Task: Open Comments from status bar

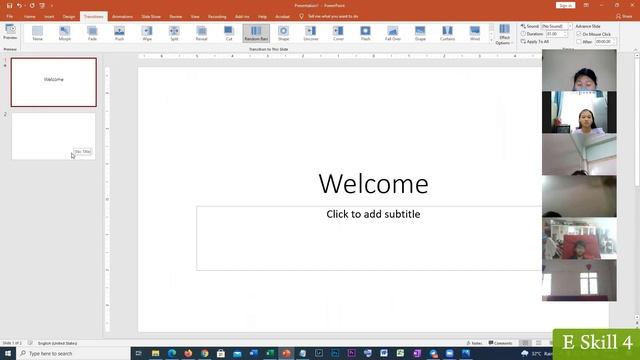Action: click(500, 343)
